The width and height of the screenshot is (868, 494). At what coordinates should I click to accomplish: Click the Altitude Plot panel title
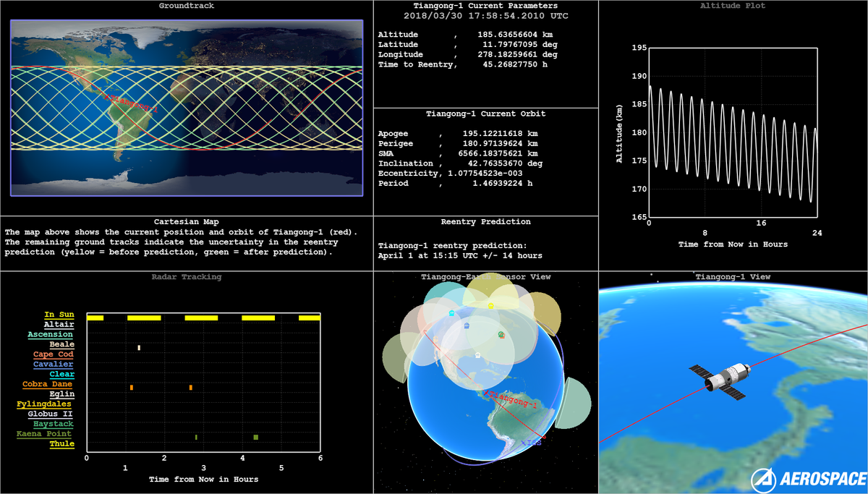click(x=733, y=6)
